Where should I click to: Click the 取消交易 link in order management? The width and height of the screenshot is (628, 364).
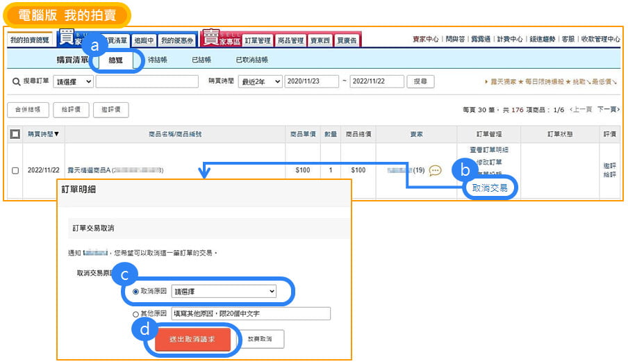click(x=489, y=188)
